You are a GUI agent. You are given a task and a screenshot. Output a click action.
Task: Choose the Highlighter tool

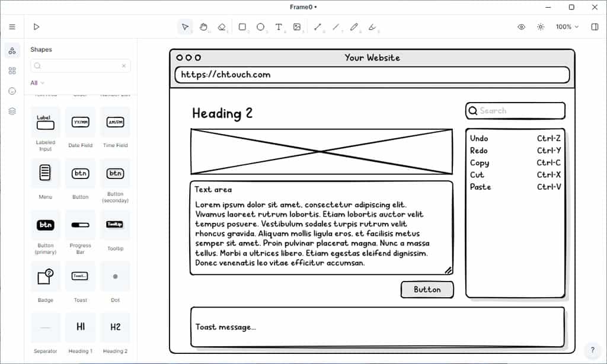coord(372,27)
